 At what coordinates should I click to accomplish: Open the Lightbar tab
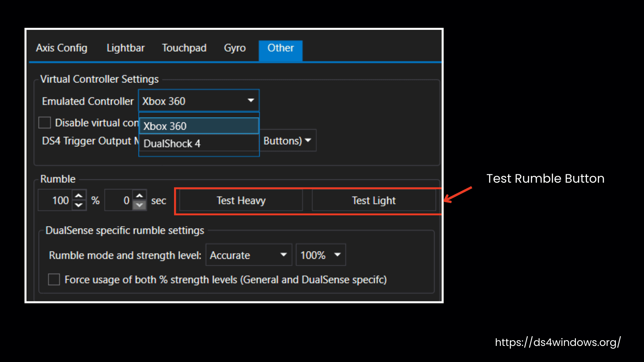(125, 48)
